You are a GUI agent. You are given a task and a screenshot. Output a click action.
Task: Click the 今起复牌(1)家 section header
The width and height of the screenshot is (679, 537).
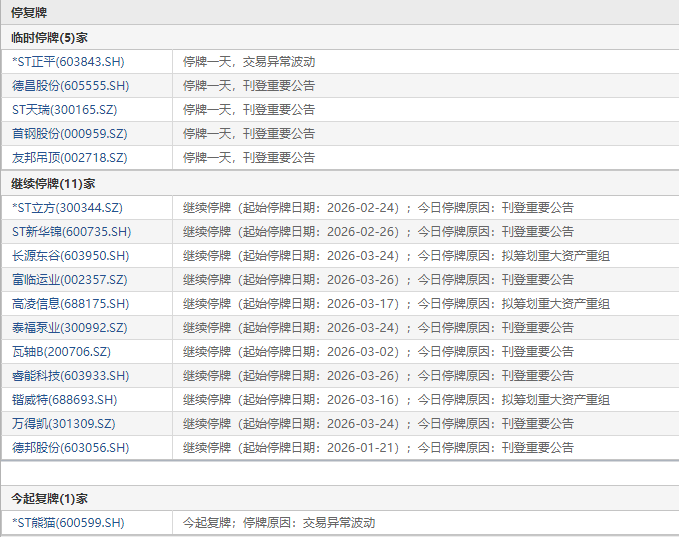pyautogui.click(x=50, y=498)
